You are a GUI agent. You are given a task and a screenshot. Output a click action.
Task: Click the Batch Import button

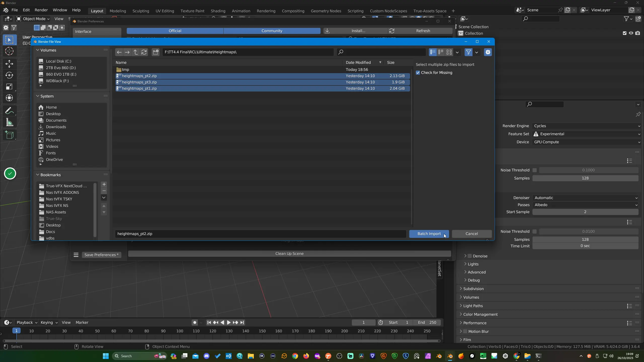coord(429,234)
